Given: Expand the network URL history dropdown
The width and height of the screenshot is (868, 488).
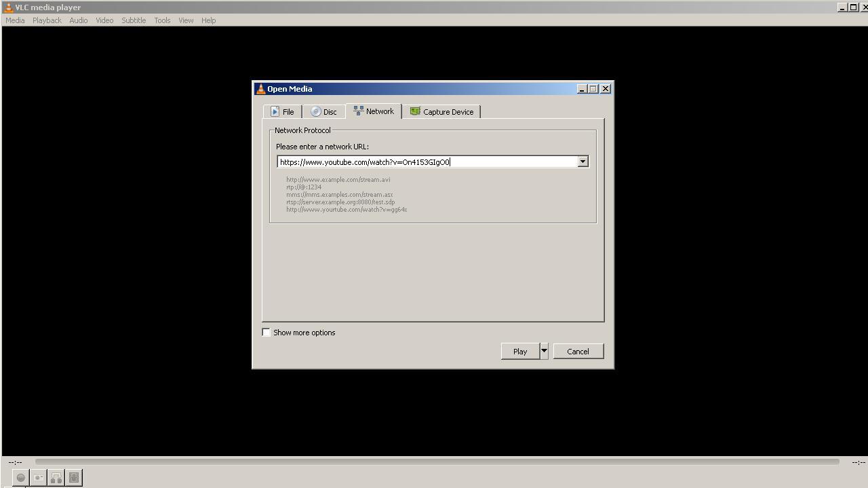Looking at the screenshot, I should (583, 162).
